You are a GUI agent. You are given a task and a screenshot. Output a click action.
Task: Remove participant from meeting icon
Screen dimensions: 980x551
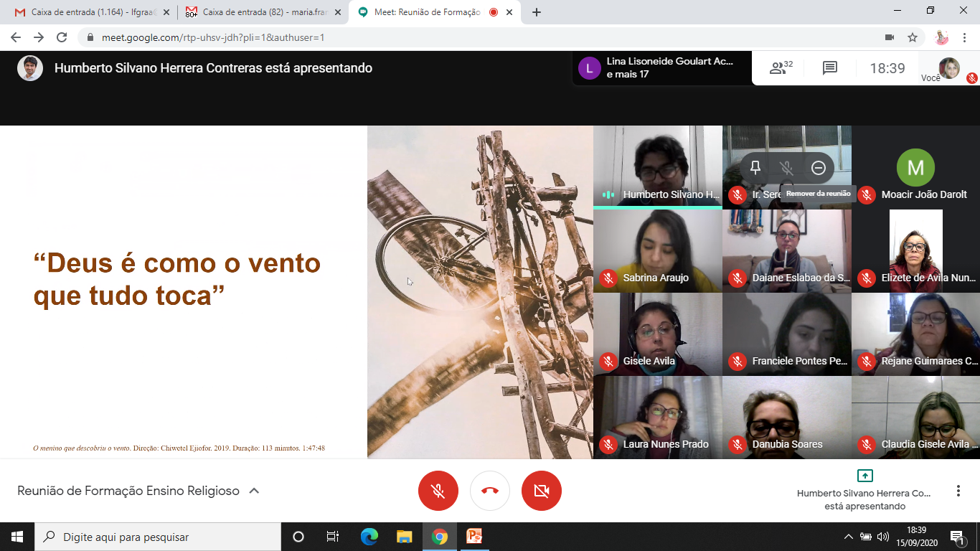819,168
